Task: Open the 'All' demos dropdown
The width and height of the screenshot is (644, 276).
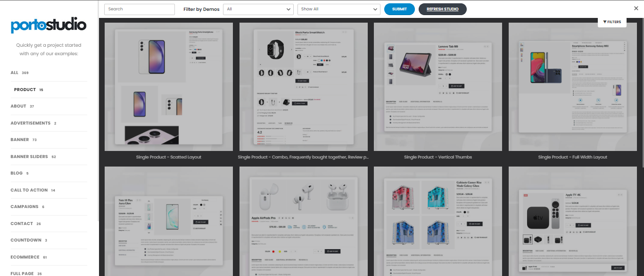Action: (259, 9)
